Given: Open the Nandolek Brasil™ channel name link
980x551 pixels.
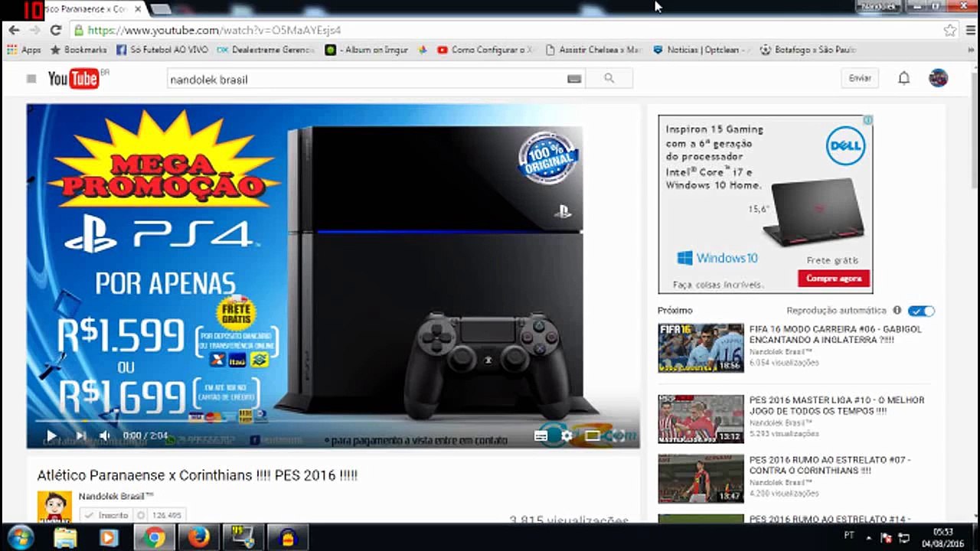Looking at the screenshot, I should (x=116, y=496).
